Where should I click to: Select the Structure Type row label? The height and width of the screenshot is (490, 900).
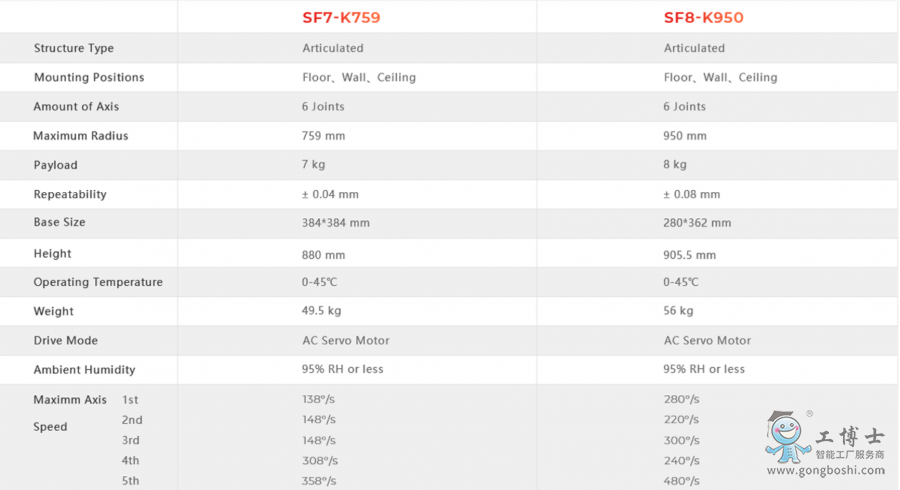73,48
